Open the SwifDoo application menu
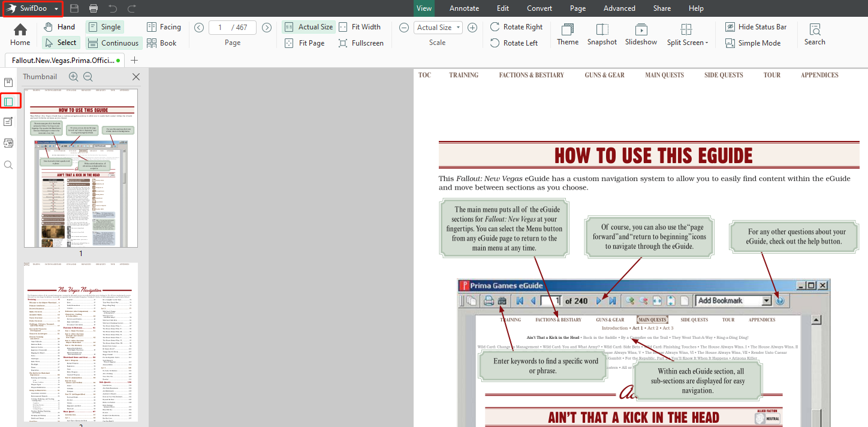This screenshot has width=868, height=427. pos(33,8)
